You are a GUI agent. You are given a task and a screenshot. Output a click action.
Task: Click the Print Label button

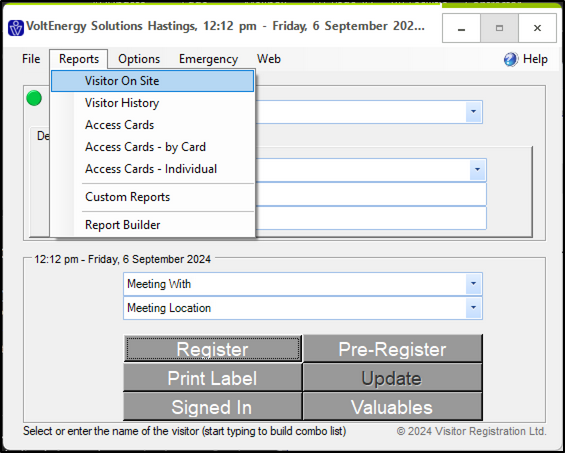coord(213,378)
